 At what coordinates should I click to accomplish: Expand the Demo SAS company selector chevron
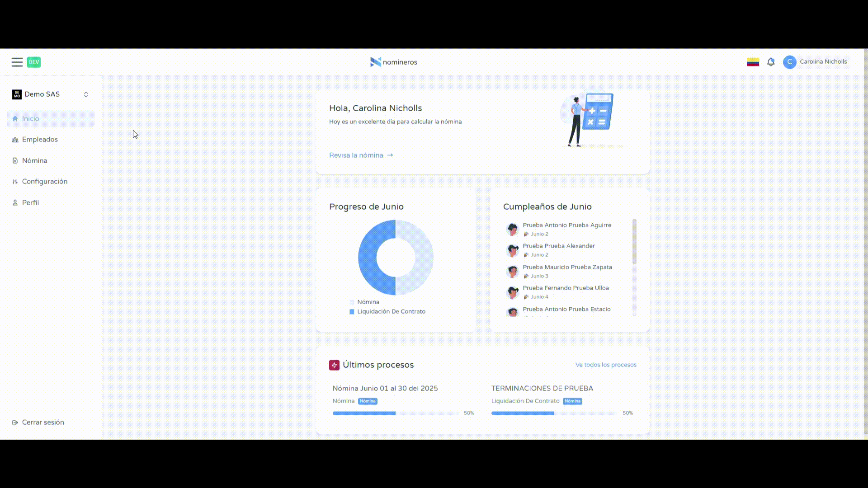coord(86,94)
